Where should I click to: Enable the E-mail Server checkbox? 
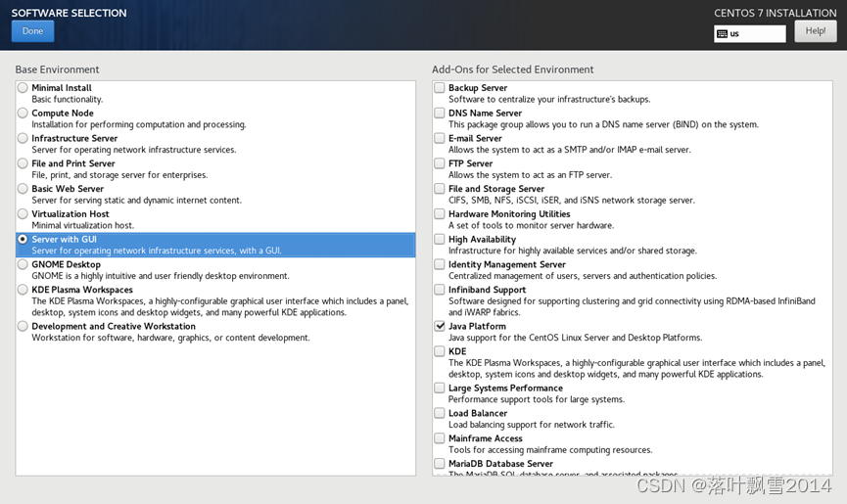pos(440,138)
